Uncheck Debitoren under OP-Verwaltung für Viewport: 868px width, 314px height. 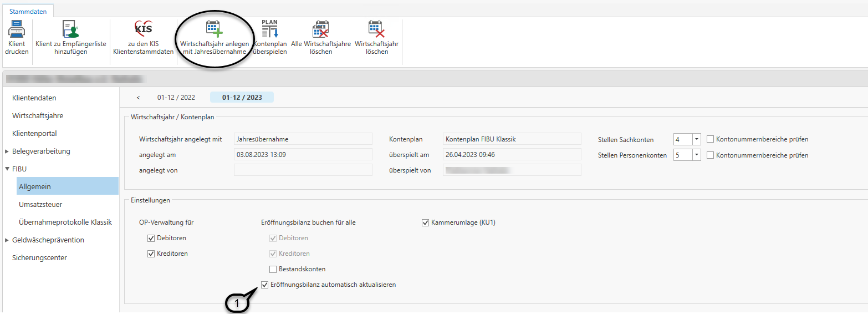tap(151, 238)
